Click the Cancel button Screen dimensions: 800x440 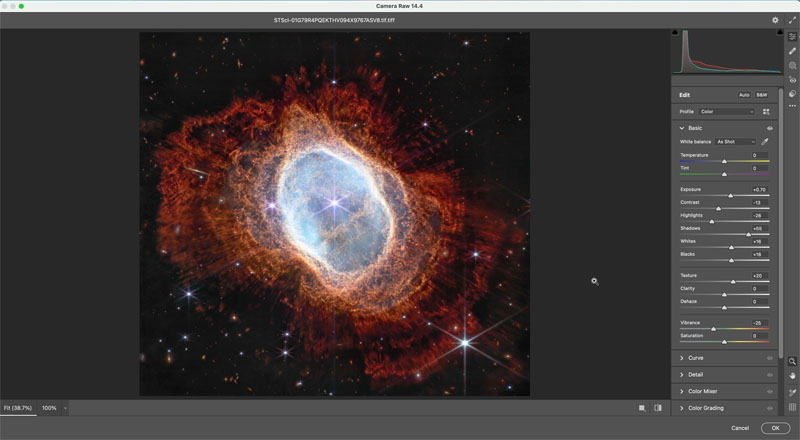point(740,428)
